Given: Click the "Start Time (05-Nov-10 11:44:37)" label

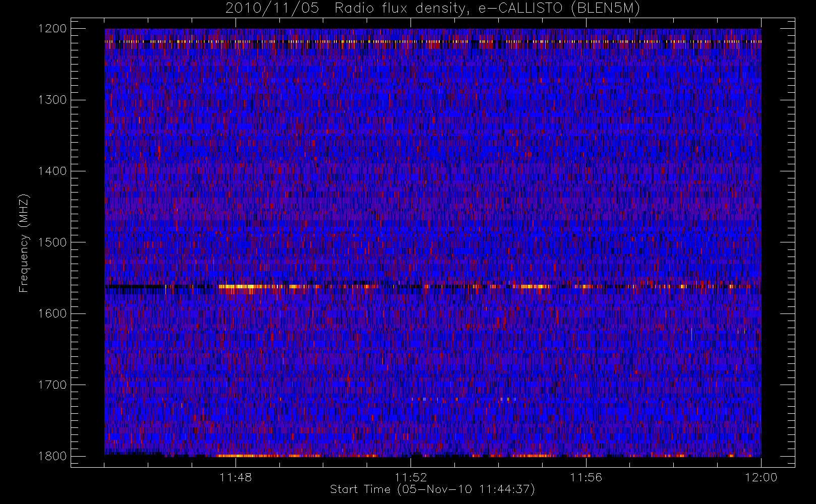Looking at the screenshot, I should click(x=432, y=489).
